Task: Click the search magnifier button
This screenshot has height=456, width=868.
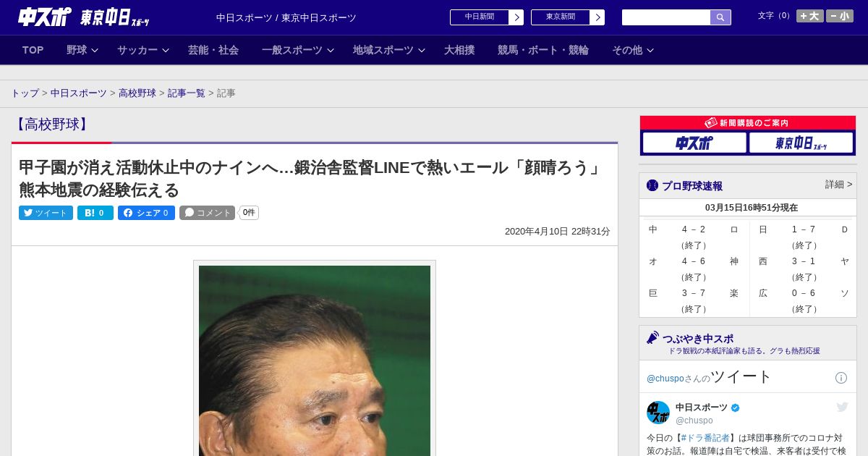Action: pyautogui.click(x=720, y=17)
